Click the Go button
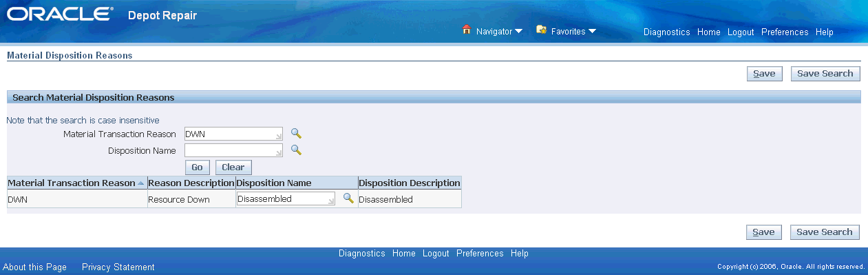This screenshot has width=868, height=275. (x=197, y=167)
